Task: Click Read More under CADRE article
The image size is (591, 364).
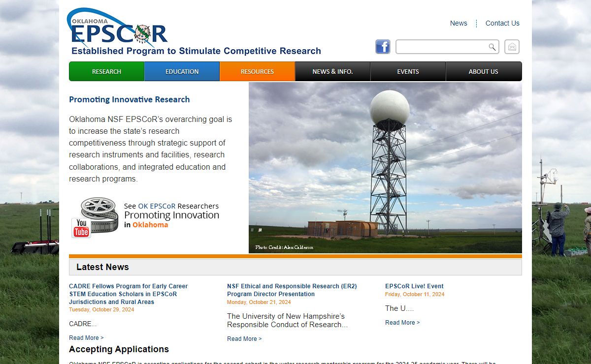Action: click(86, 338)
